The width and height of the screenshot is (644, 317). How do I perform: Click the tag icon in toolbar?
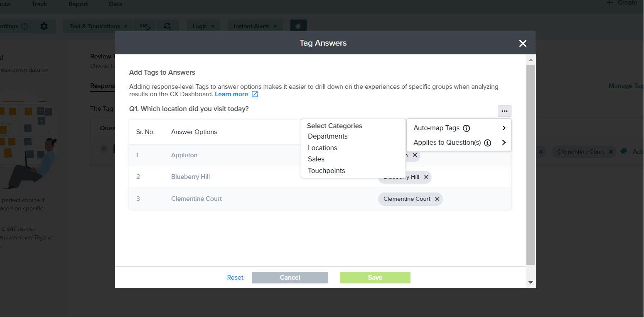pyautogui.click(x=298, y=26)
